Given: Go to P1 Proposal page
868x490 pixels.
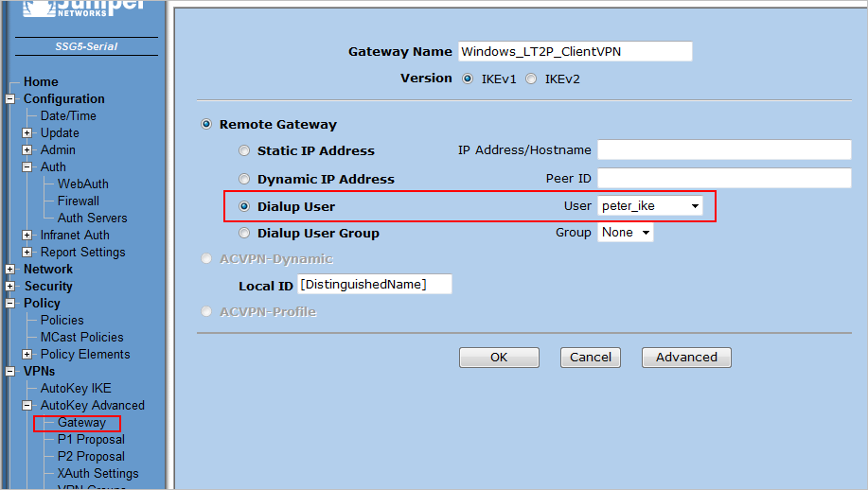Looking at the screenshot, I should click(91, 440).
